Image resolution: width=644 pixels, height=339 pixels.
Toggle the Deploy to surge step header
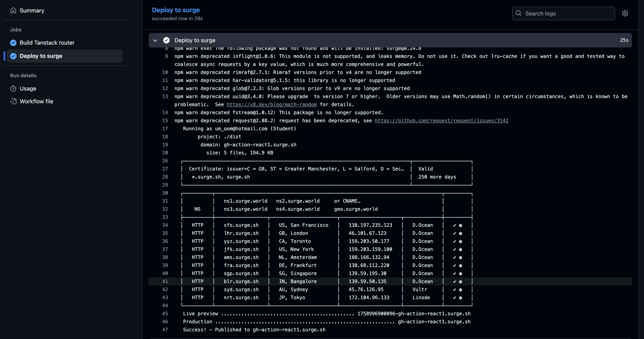pyautogui.click(x=375, y=40)
